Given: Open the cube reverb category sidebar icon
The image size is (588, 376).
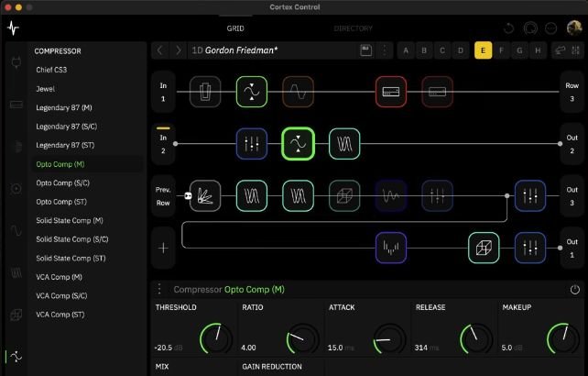Looking at the screenshot, I should 16,315.
